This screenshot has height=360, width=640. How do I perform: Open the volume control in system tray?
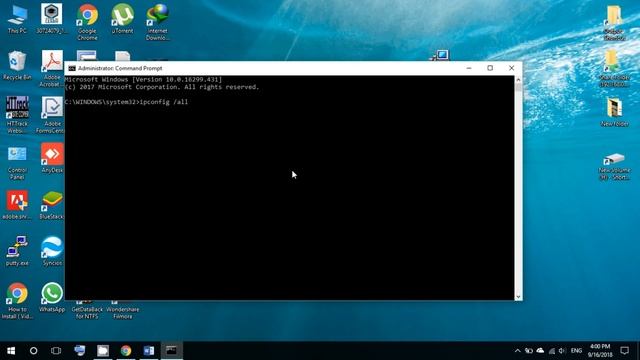(x=562, y=351)
